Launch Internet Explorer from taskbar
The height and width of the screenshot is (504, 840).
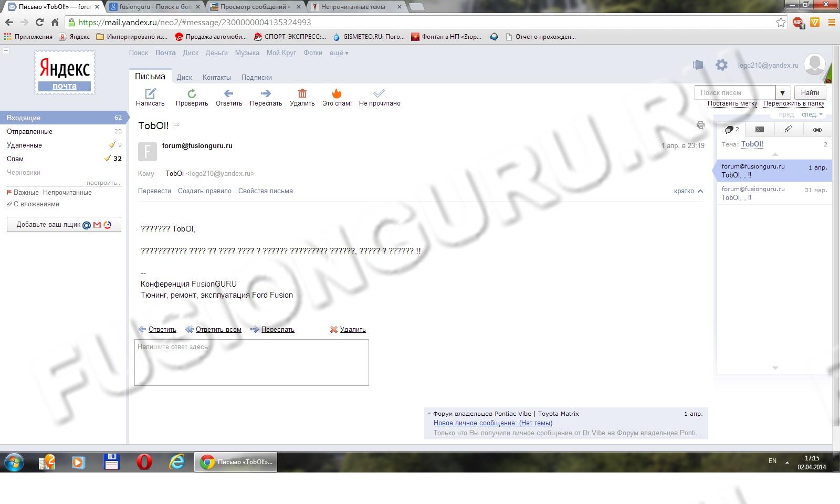[x=176, y=462]
